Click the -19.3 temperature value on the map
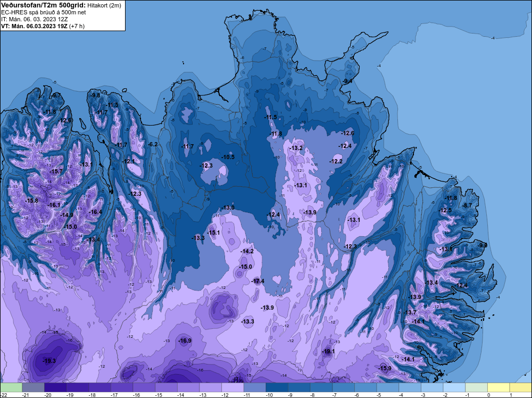Viewport: 532px width, 398px height. tap(49, 361)
